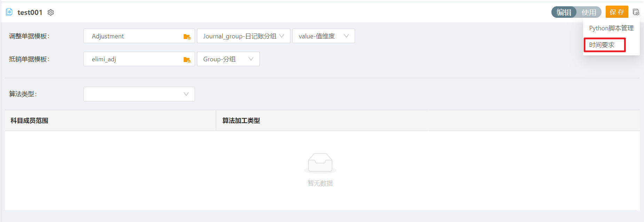Image resolution: width=644 pixels, height=222 pixels.
Task: Click the elimi_adj template input field
Action: (139, 59)
